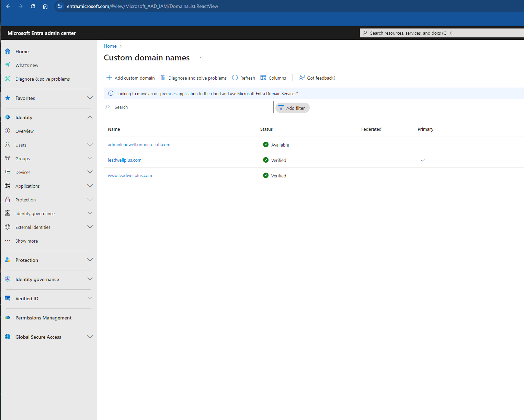Image resolution: width=524 pixels, height=420 pixels.
Task: Click the Verified ID card icon
Action: [8, 298]
